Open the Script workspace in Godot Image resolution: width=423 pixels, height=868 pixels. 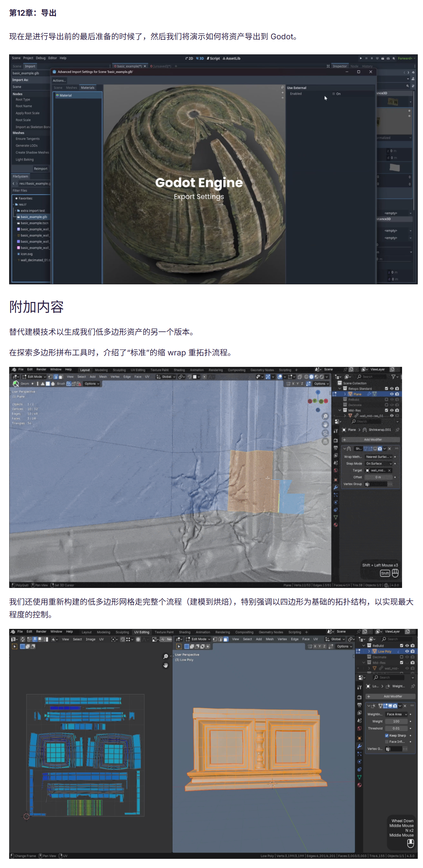coord(213,58)
